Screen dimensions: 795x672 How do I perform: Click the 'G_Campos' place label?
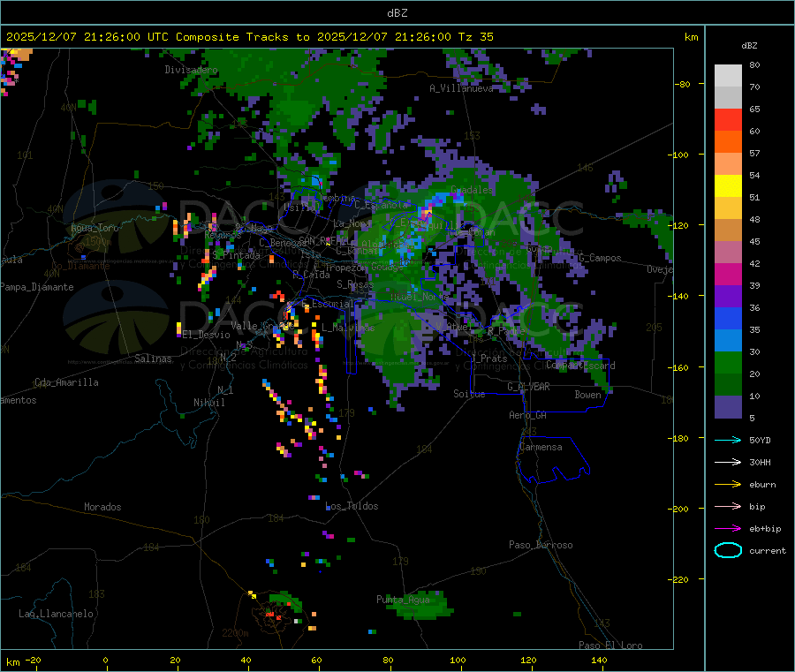[600, 258]
